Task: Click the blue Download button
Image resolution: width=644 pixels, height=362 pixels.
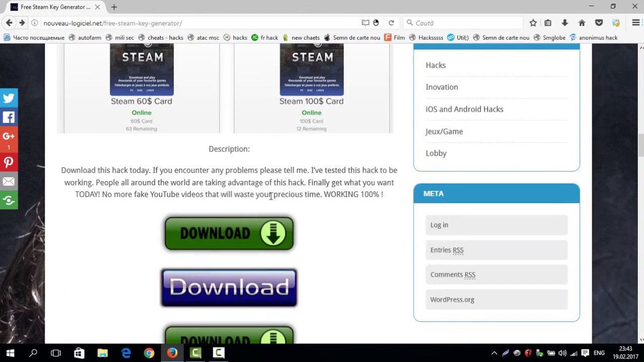Action: coord(229,288)
